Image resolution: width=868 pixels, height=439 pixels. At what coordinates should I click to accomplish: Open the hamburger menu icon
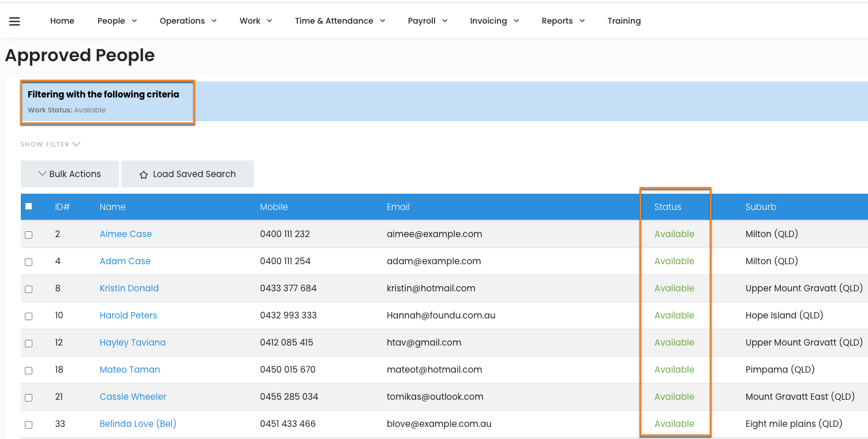coord(14,21)
